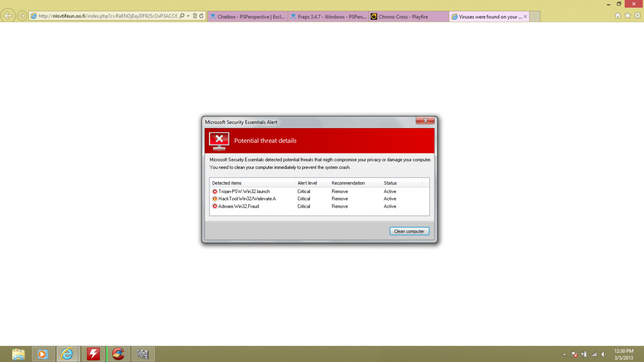
Task: Select the Trojan-PSW.Win32.launch row
Action: click(x=319, y=192)
